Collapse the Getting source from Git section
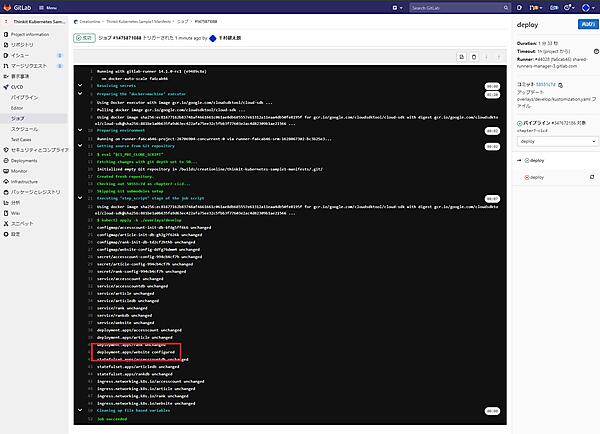This screenshot has width=600, height=434. coord(80,146)
